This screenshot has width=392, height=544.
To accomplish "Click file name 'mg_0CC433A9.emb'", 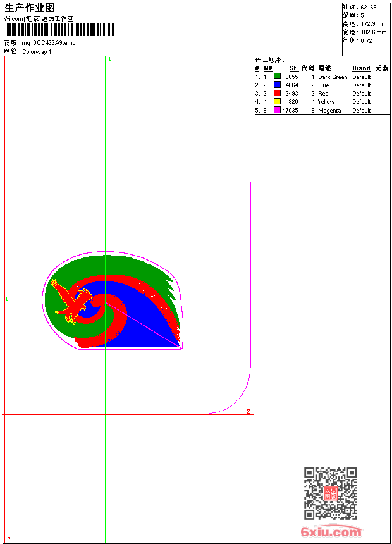I will [x=49, y=43].
